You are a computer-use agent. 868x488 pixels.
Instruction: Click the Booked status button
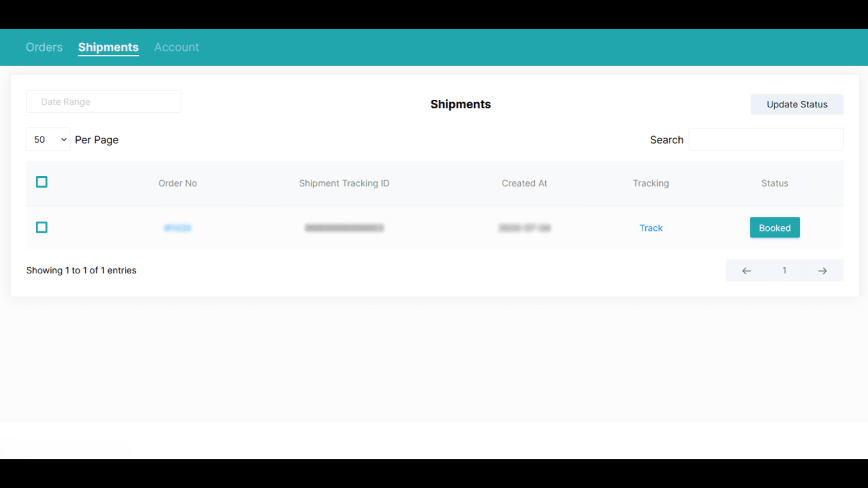pos(775,227)
